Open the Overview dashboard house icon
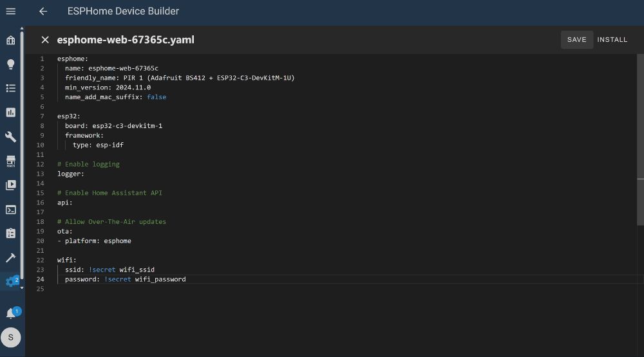This screenshot has height=357, width=644. (11, 41)
